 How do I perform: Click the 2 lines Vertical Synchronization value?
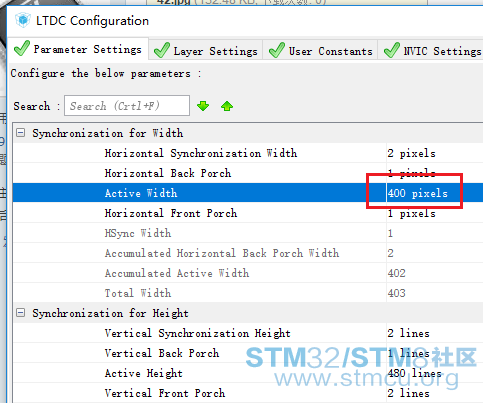408,333
